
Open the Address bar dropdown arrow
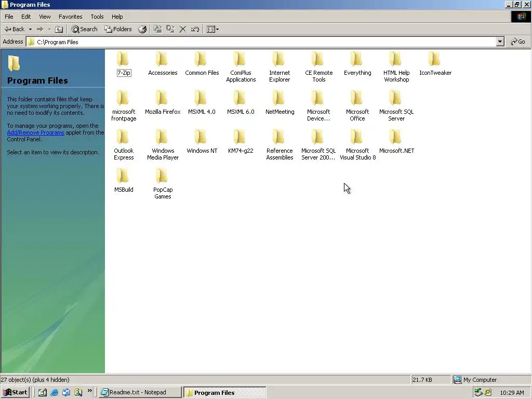500,42
